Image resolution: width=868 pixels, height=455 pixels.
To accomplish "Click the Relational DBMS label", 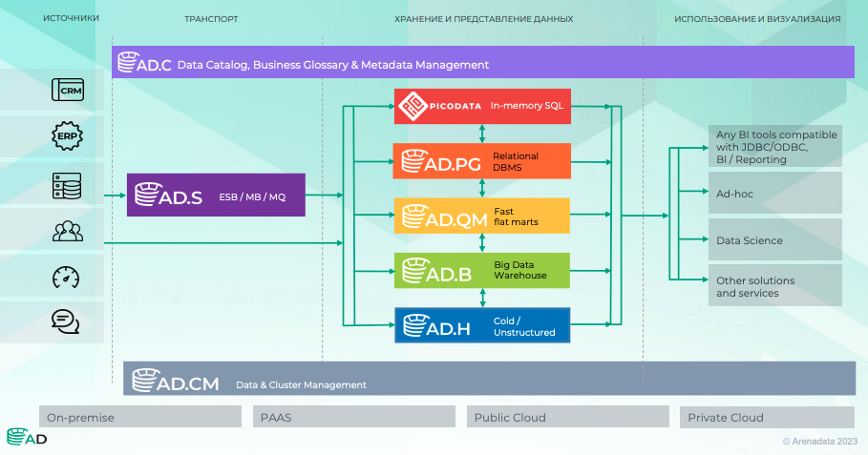I will point(516,161).
